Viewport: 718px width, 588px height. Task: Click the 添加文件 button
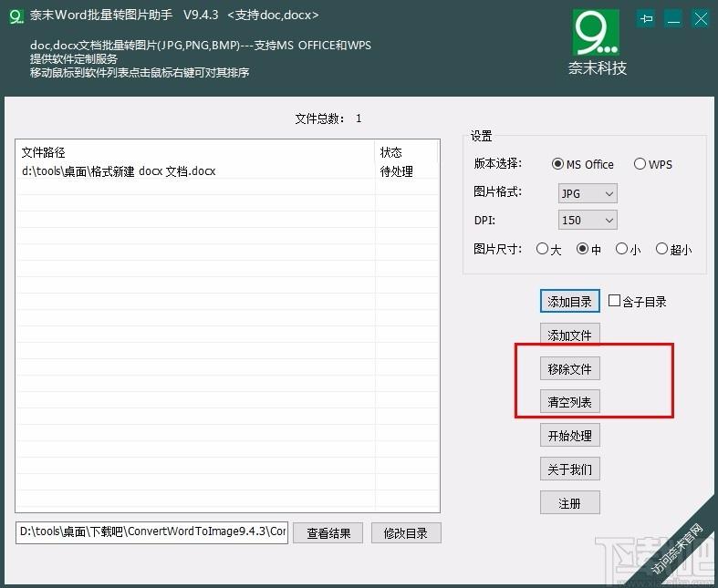570,335
